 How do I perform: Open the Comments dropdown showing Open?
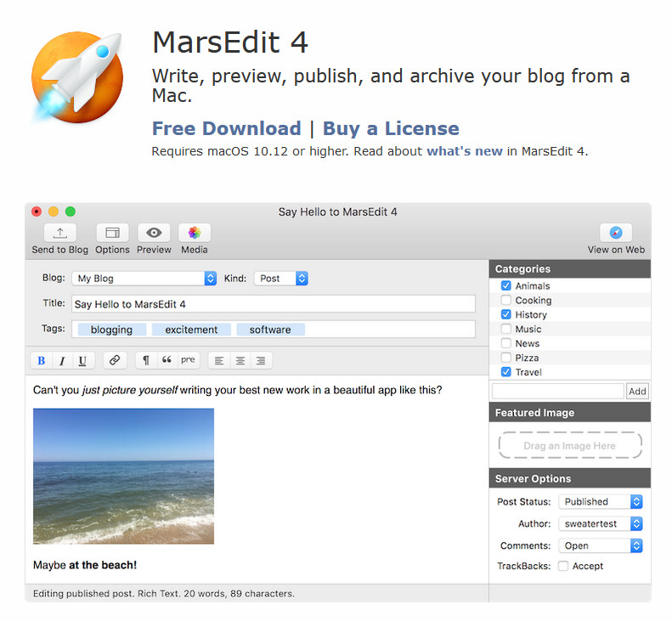pos(601,545)
